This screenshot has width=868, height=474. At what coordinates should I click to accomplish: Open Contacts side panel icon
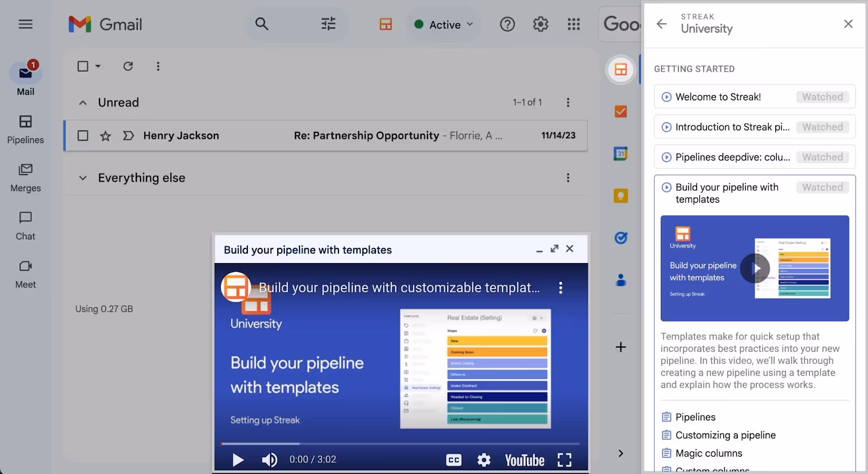click(621, 280)
